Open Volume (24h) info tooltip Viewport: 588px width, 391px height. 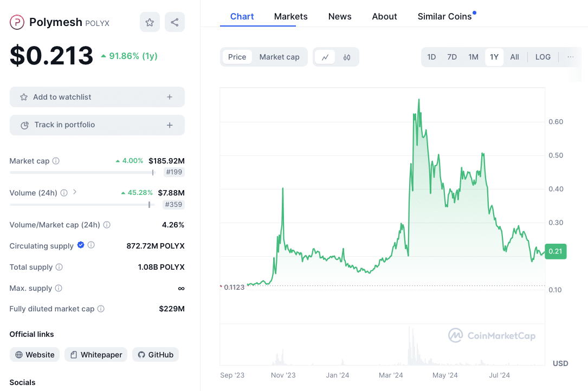64,193
